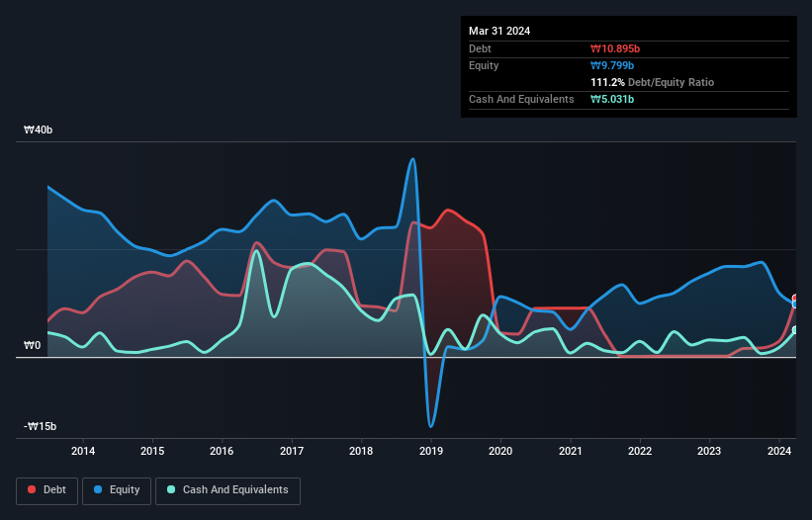The width and height of the screenshot is (812, 520).
Task: Click the 111.2% Debt/Equity Ratio text
Action: coord(652,82)
